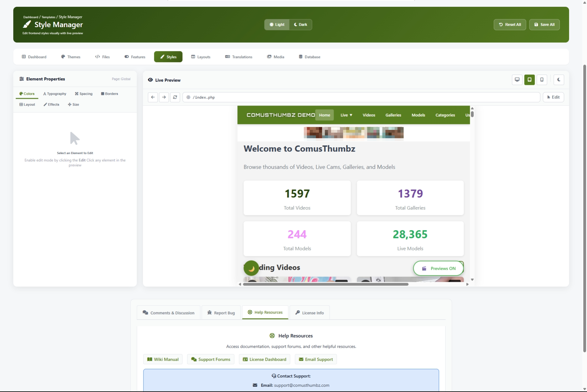Click the /index.php URL field

(361, 97)
